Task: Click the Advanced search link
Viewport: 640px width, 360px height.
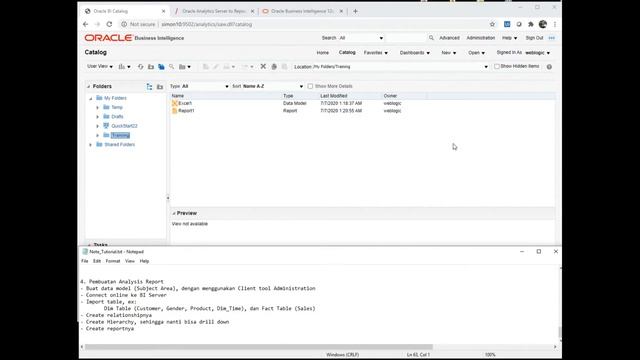Action: (x=449, y=38)
